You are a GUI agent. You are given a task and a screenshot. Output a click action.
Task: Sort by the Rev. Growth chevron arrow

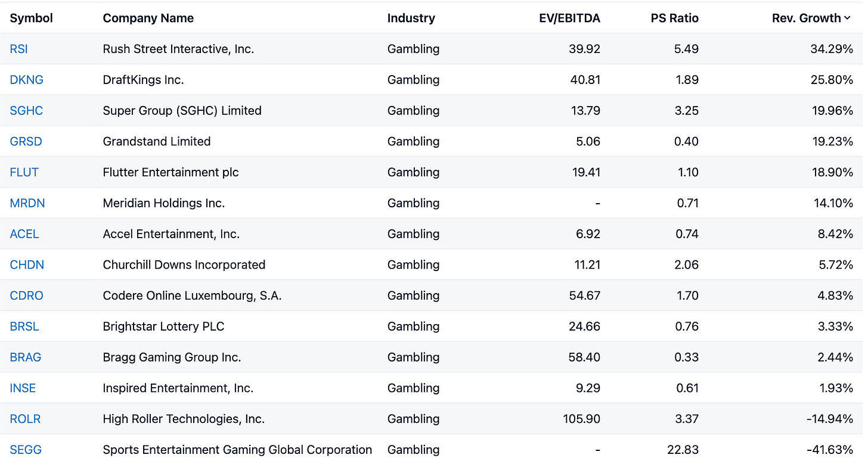click(847, 18)
